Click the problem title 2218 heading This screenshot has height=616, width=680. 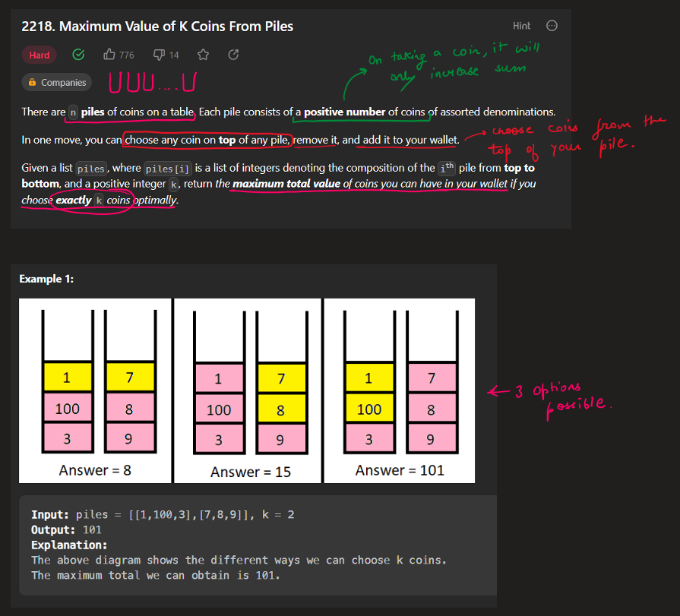157,27
